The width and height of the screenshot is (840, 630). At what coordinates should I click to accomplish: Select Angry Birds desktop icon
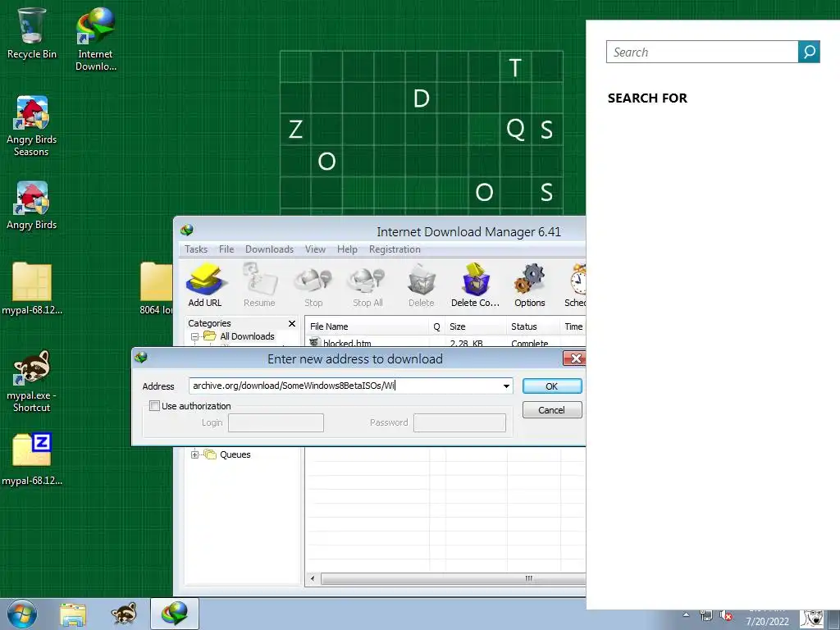pyautogui.click(x=32, y=206)
